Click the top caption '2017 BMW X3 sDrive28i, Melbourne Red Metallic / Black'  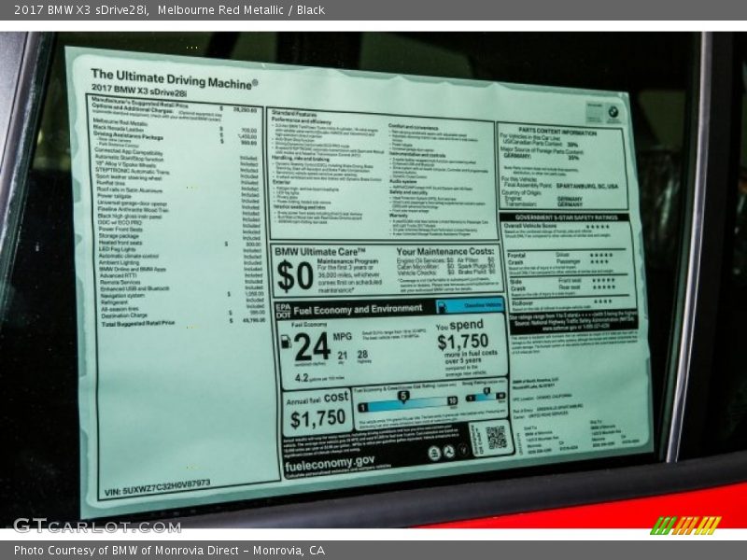pyautogui.click(x=169, y=9)
